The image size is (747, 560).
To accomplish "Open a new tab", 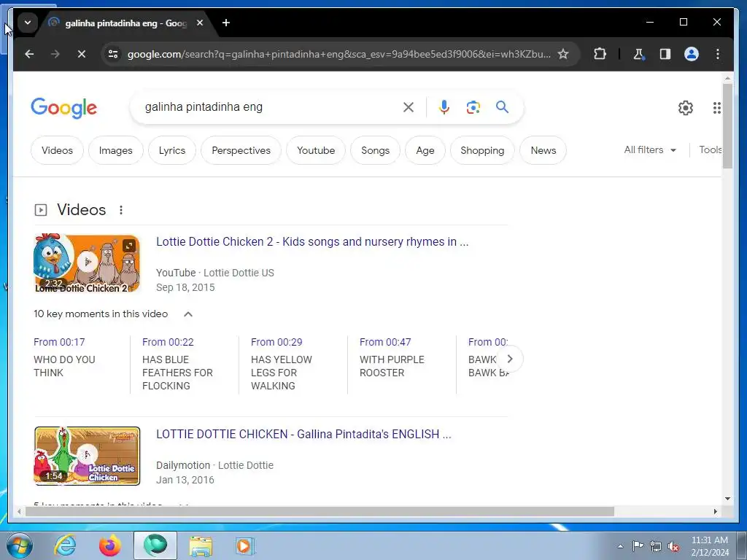I will (x=226, y=23).
